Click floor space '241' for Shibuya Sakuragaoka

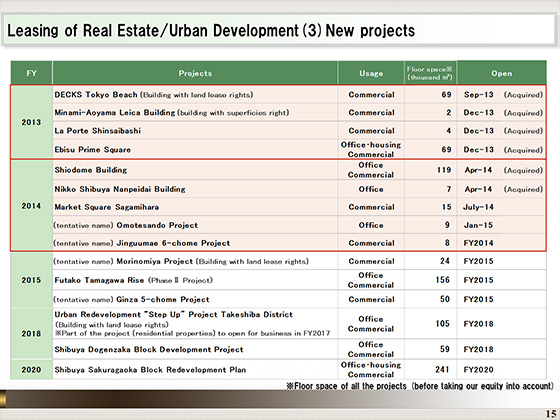(442, 370)
